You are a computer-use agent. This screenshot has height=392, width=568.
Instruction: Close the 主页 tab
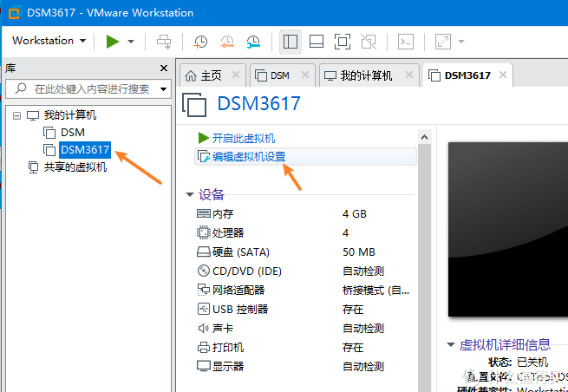click(x=236, y=75)
